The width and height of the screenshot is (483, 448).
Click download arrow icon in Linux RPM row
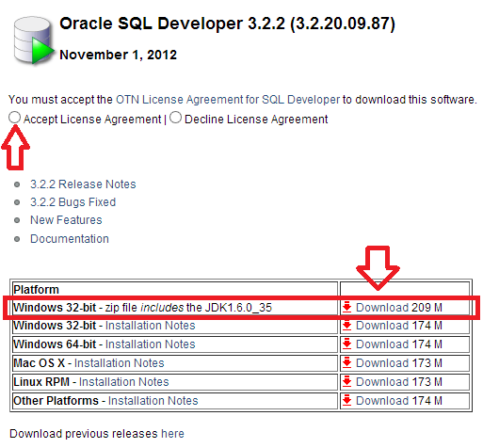pos(346,382)
